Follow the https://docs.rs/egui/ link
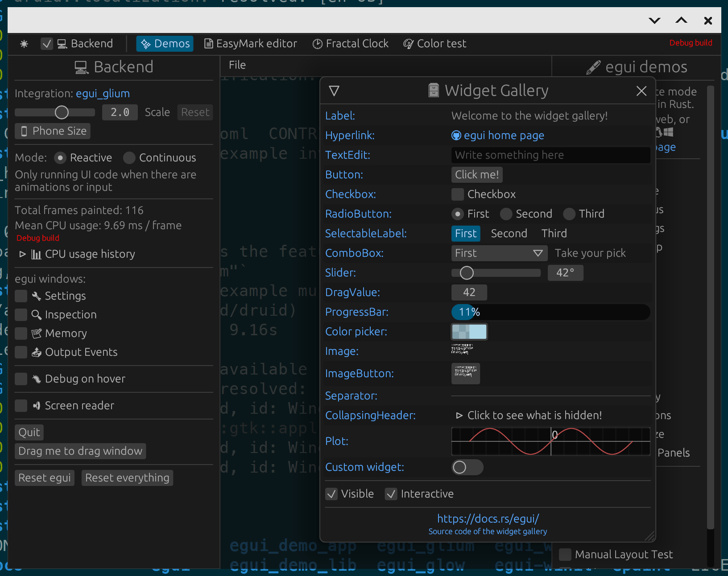The height and width of the screenshot is (576, 728). pyautogui.click(x=488, y=518)
